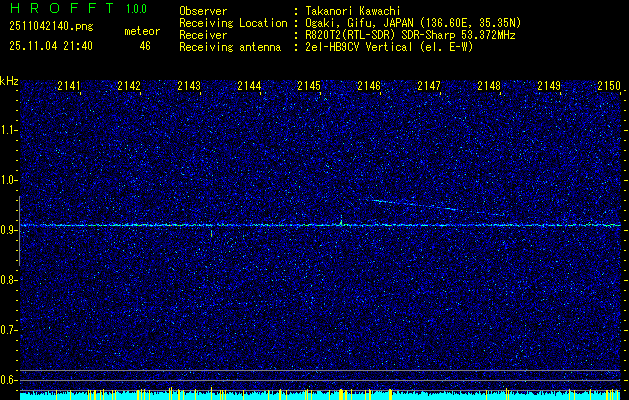Click the 2142 time marker

tap(129, 85)
